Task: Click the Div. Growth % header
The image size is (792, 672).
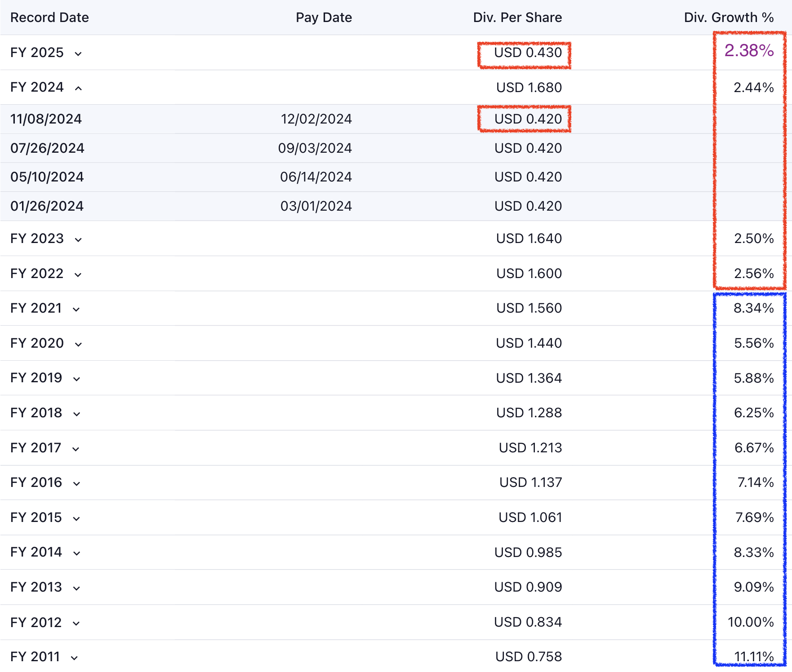Action: [x=729, y=18]
